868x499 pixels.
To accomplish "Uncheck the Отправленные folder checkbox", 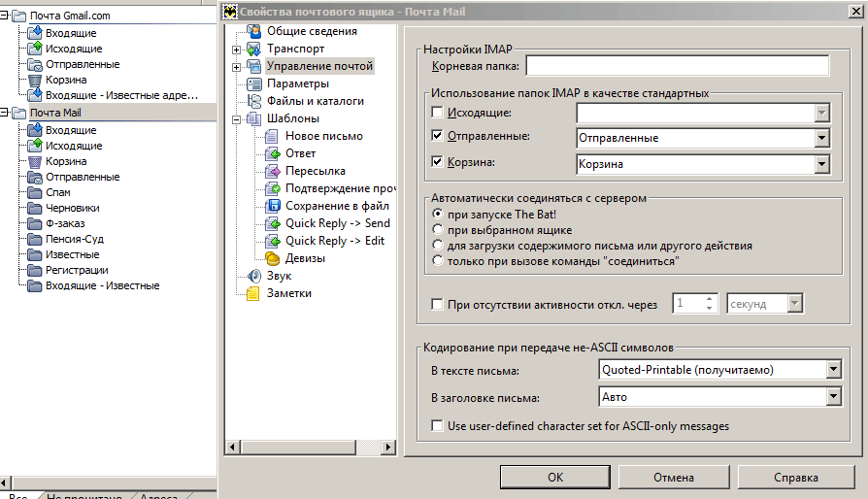I will point(437,138).
